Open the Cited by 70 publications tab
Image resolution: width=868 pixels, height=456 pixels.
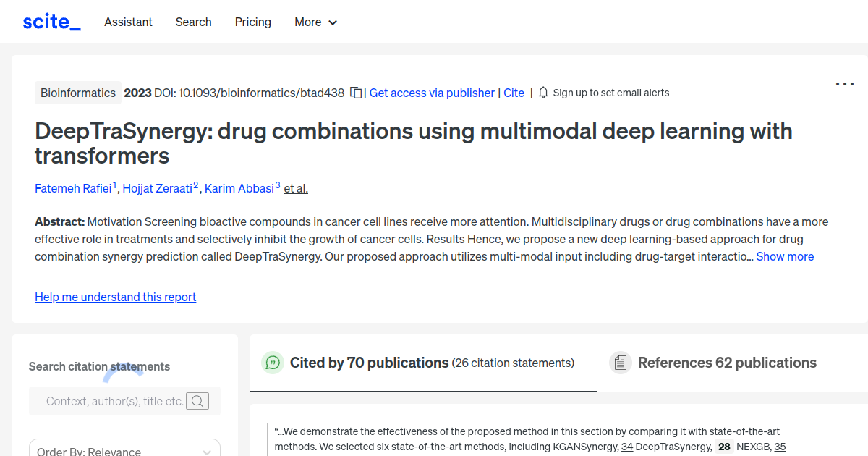coord(369,362)
